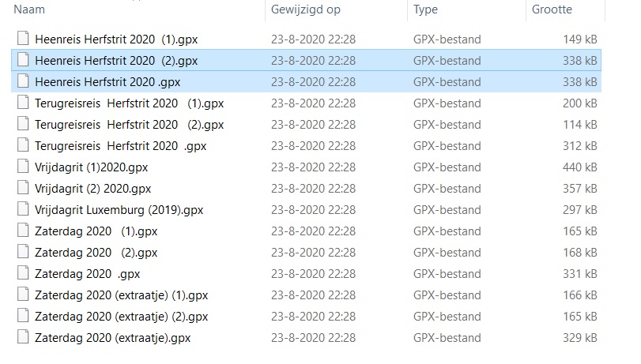Click file icon of Terugreisreis Herfstrit 2020 (1).gpx
Image resolution: width=641 pixels, height=364 pixels.
pyautogui.click(x=23, y=102)
